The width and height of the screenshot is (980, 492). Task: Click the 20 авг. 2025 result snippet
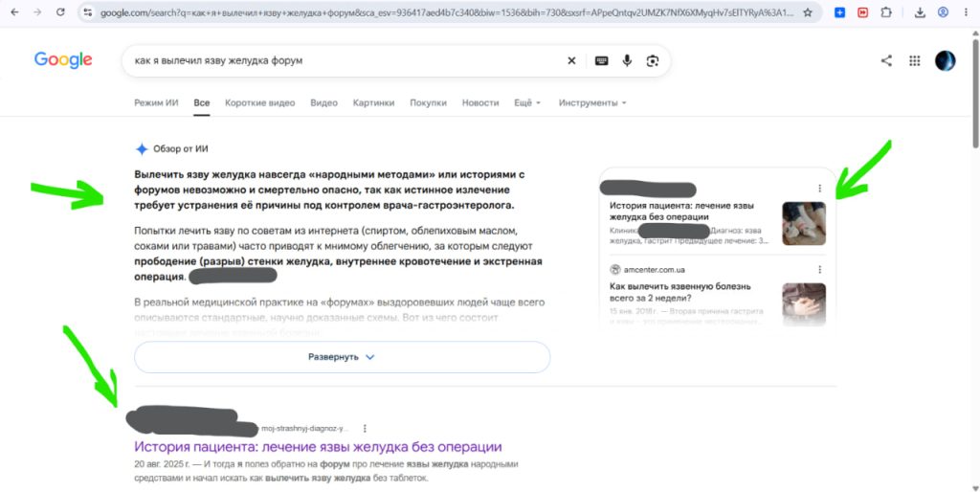(326, 471)
